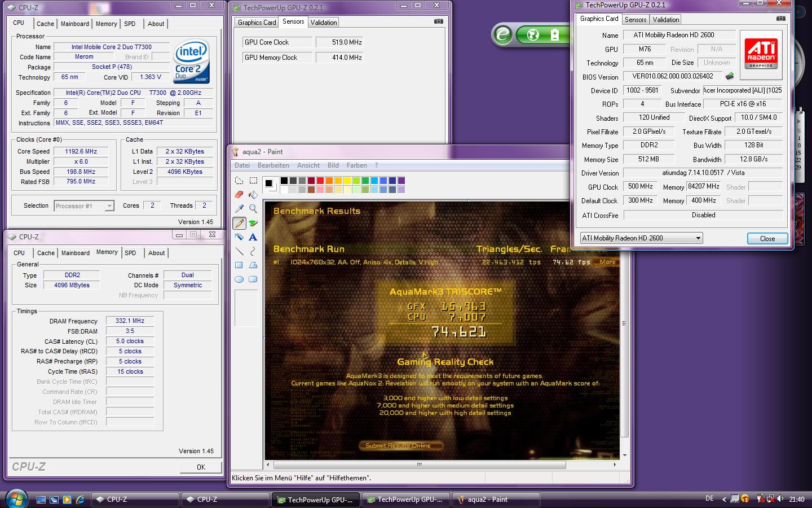Pick the purple color swatch in Paint
This screenshot has height=508, width=812.
click(x=401, y=181)
